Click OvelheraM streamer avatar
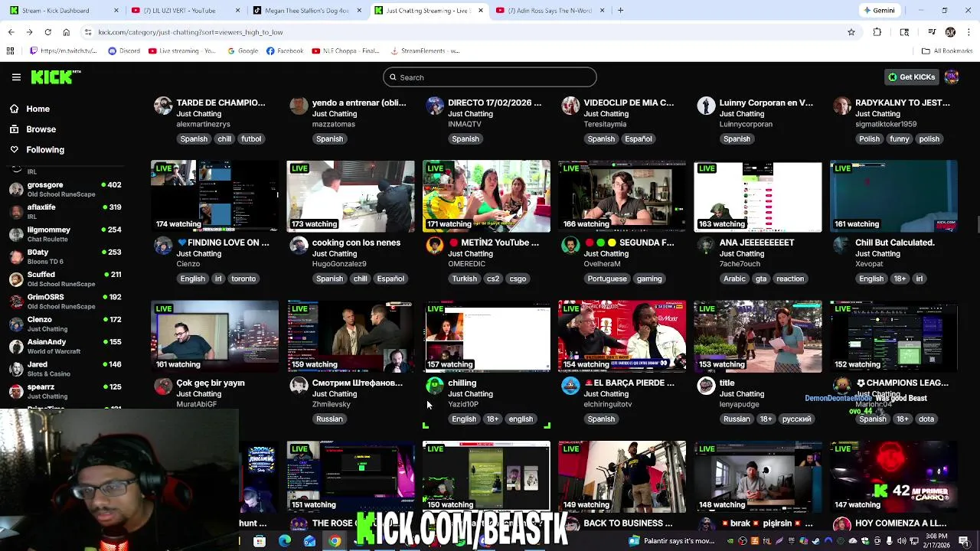The height and width of the screenshot is (551, 980). [x=570, y=246]
